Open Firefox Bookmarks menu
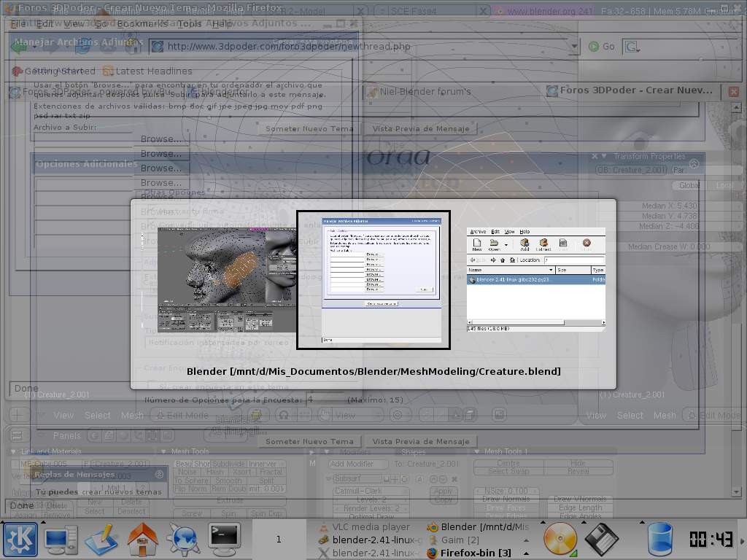The width and height of the screenshot is (747, 560). pyautogui.click(x=142, y=23)
